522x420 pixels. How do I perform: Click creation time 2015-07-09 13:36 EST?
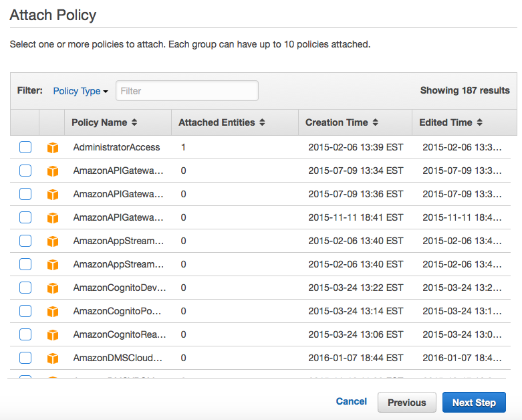pyautogui.click(x=356, y=194)
